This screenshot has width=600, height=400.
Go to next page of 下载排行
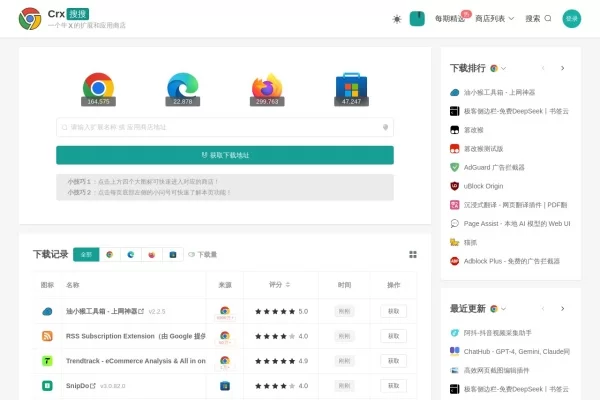562,68
